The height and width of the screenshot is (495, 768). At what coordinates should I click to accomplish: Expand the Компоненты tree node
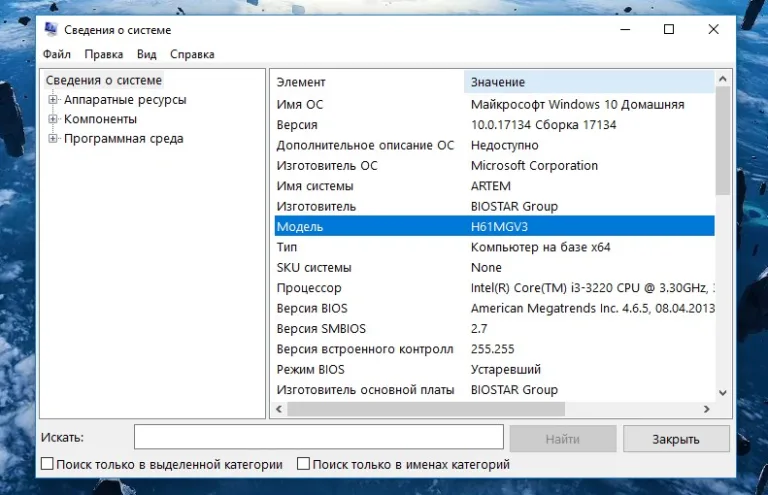(x=52, y=119)
